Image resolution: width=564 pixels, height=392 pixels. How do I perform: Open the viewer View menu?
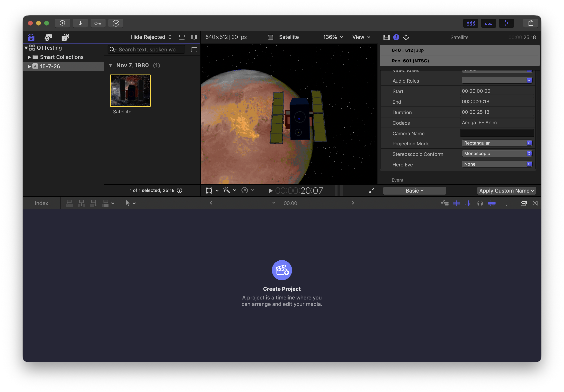pos(361,37)
